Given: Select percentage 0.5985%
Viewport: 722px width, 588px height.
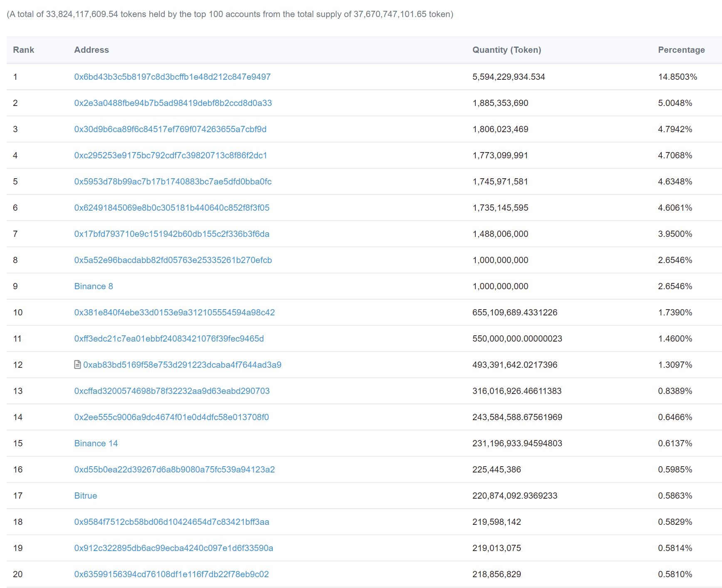Looking at the screenshot, I should pyautogui.click(x=675, y=470).
